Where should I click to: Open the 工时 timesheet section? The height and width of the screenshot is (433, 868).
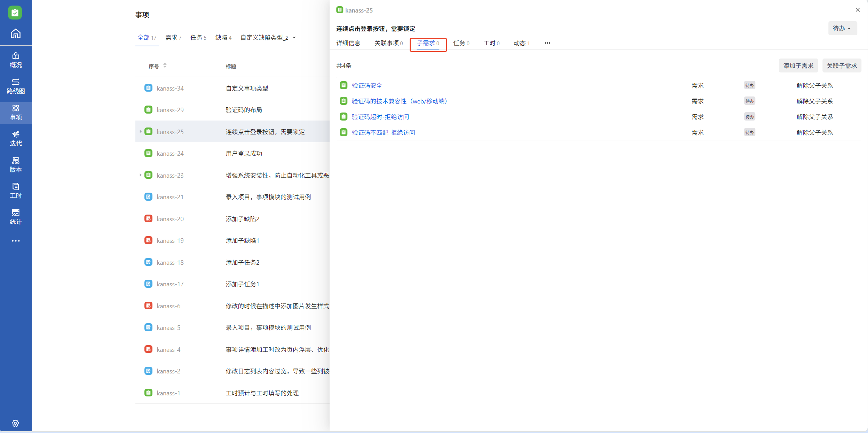16,191
